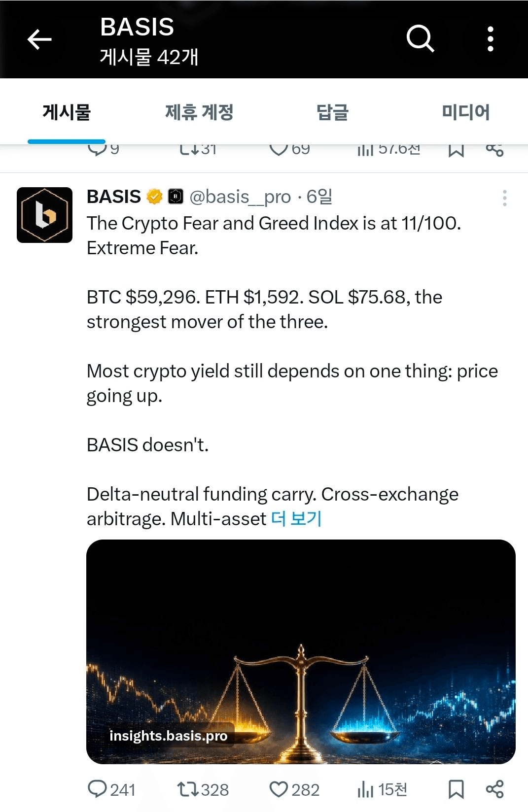Open the three-dot overflow menu in header

pos(490,39)
